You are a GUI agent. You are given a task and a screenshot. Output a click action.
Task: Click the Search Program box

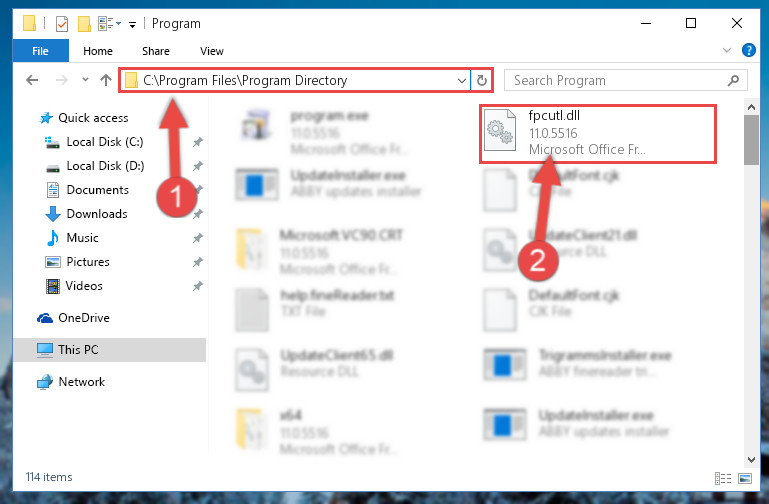point(626,80)
